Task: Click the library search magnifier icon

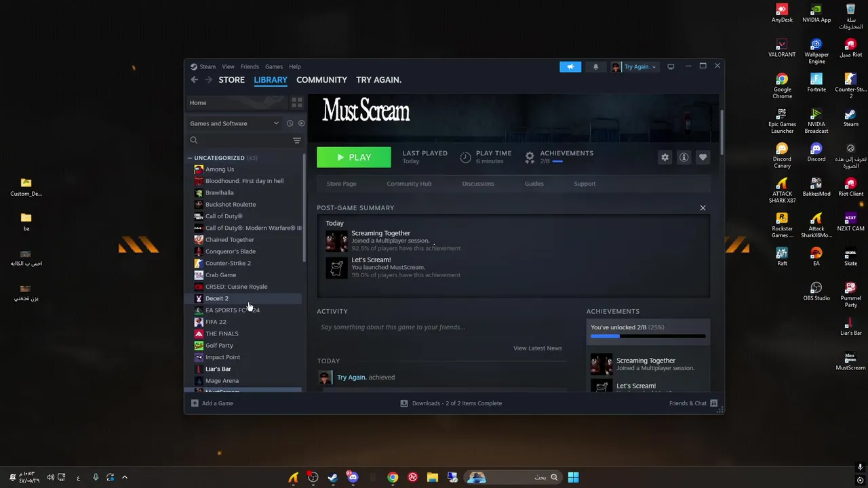Action: pyautogui.click(x=194, y=140)
